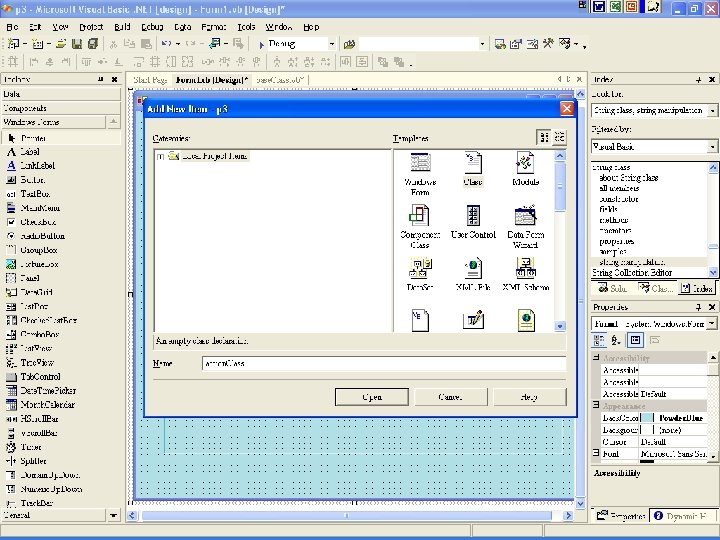The image size is (720, 540).
Task: Select the Data Form Wizard template
Action: (525, 227)
